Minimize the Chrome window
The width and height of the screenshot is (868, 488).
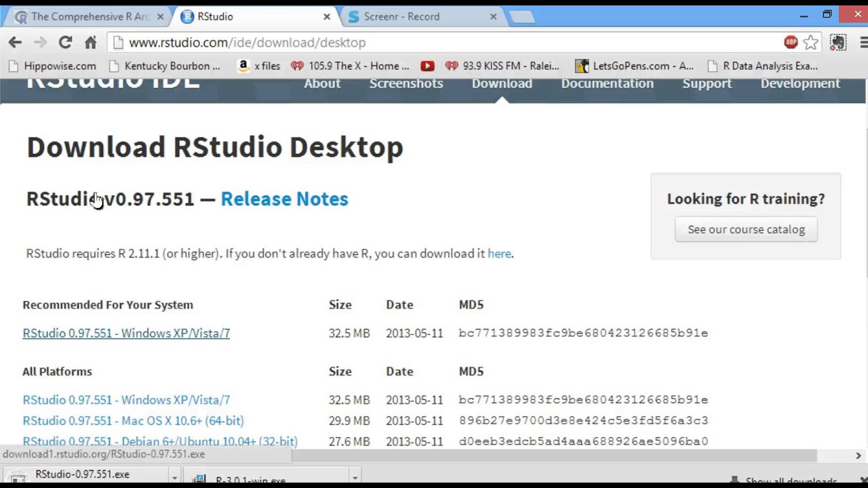point(804,15)
